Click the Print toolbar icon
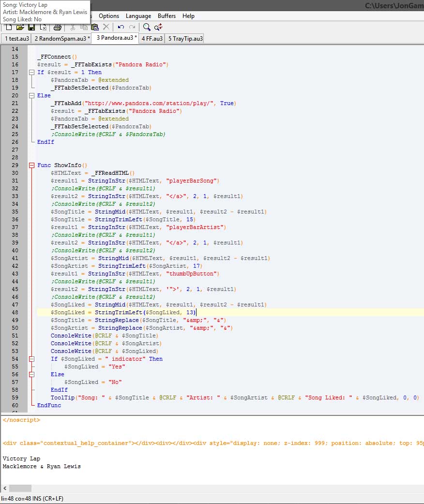The height and width of the screenshot is (504, 424). [x=58, y=27]
